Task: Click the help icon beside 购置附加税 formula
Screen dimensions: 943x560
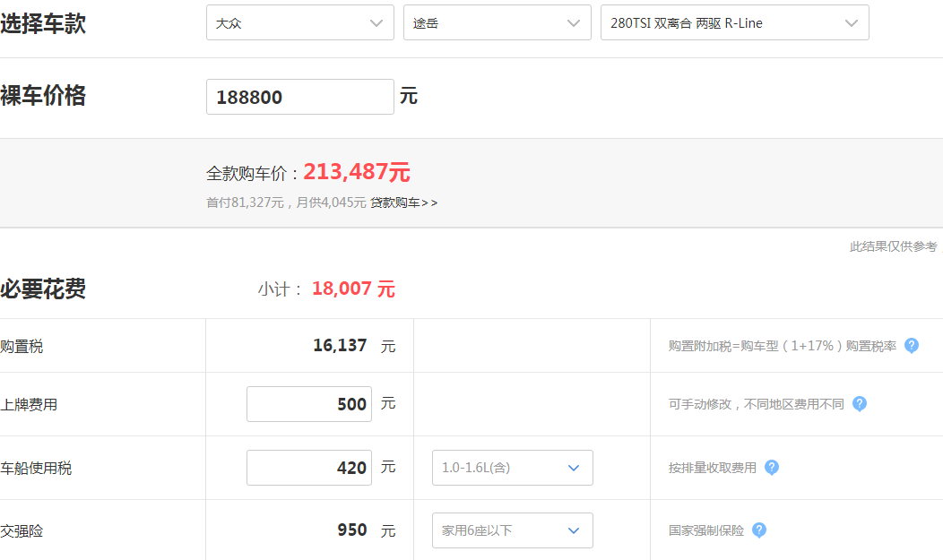Action: pos(911,346)
